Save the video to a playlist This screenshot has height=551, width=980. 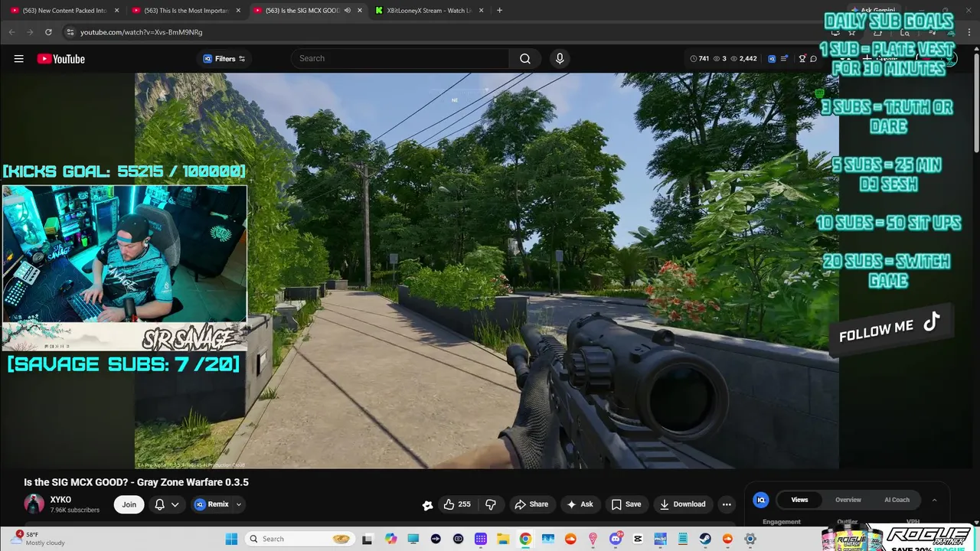(x=626, y=504)
